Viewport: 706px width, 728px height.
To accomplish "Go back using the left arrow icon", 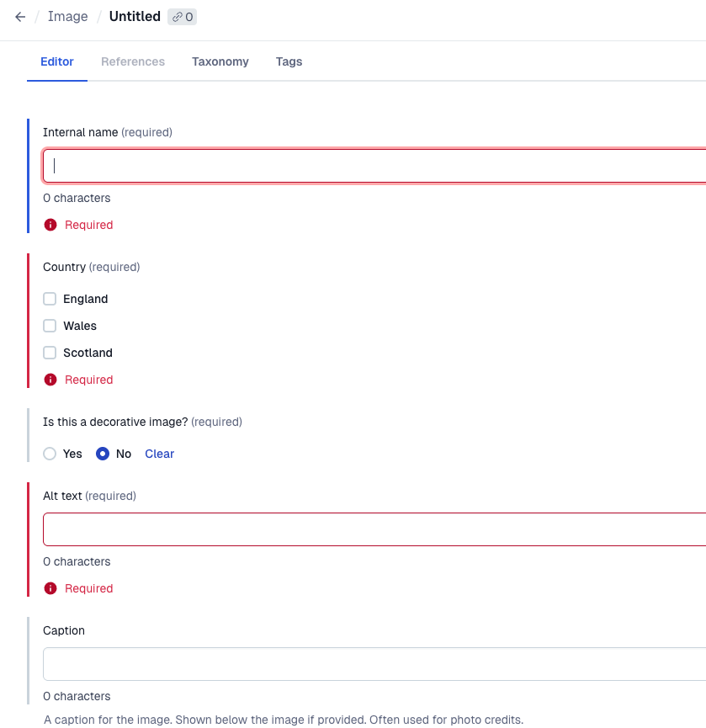I will (20, 17).
